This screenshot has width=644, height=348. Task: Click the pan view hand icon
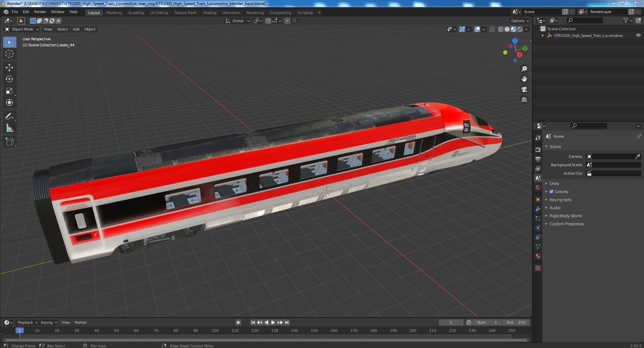524,79
